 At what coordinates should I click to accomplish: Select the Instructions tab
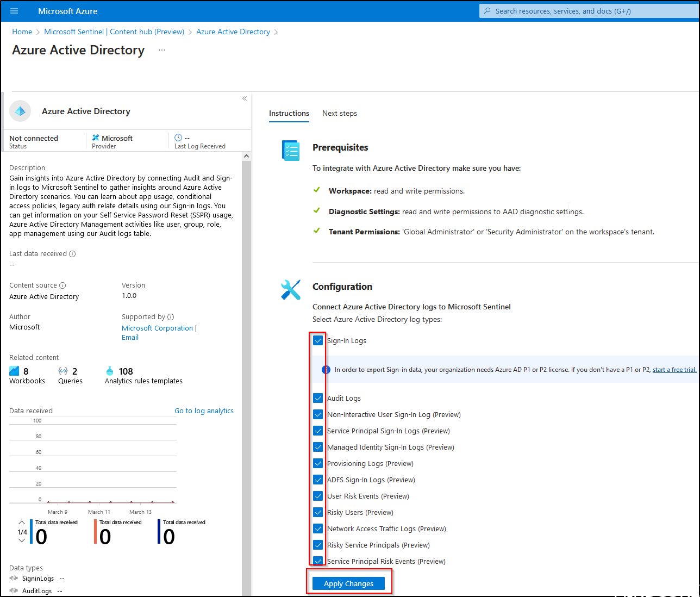[289, 113]
